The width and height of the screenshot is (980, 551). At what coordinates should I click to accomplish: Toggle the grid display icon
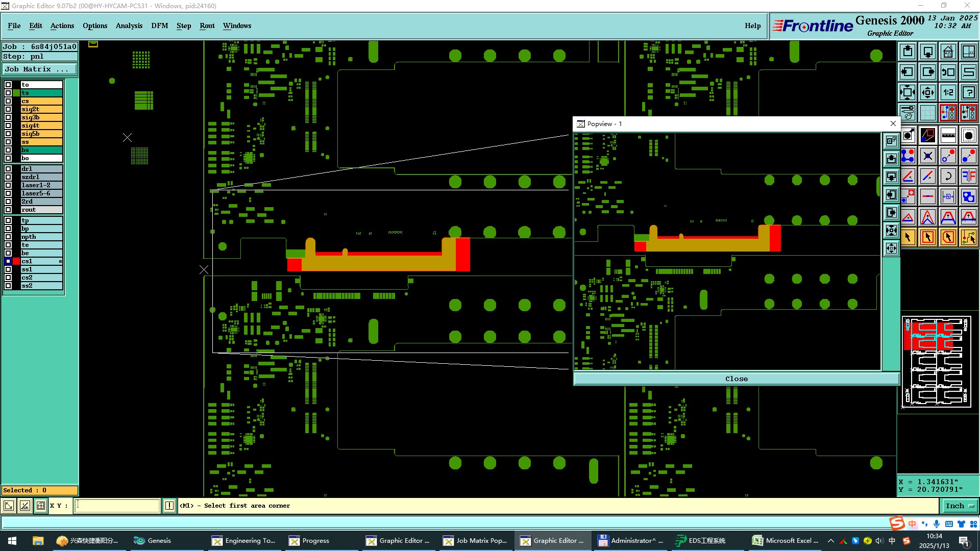[927, 113]
